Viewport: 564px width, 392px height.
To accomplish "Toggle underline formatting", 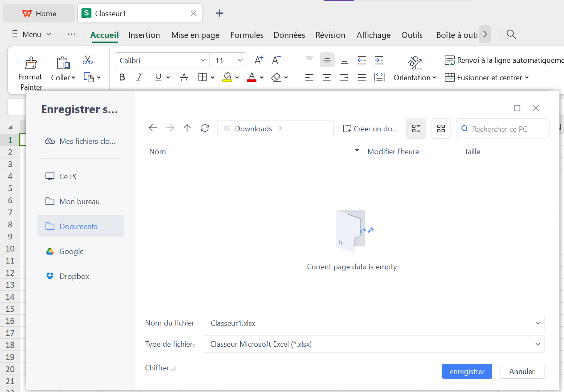I will [158, 77].
